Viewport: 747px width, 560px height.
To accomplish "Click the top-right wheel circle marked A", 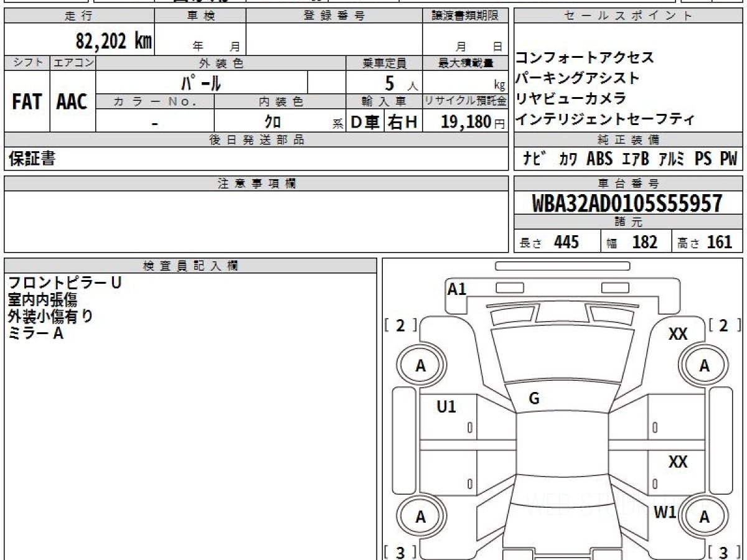I will 705,366.
